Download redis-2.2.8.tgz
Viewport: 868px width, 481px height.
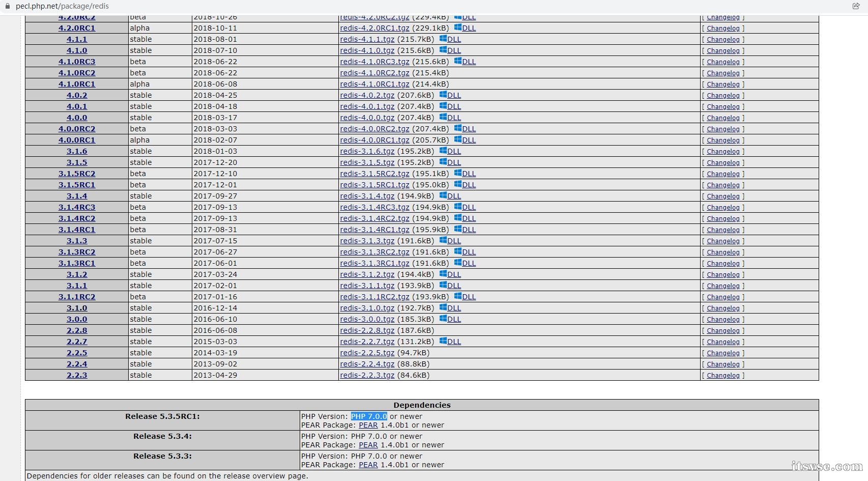[x=367, y=330]
